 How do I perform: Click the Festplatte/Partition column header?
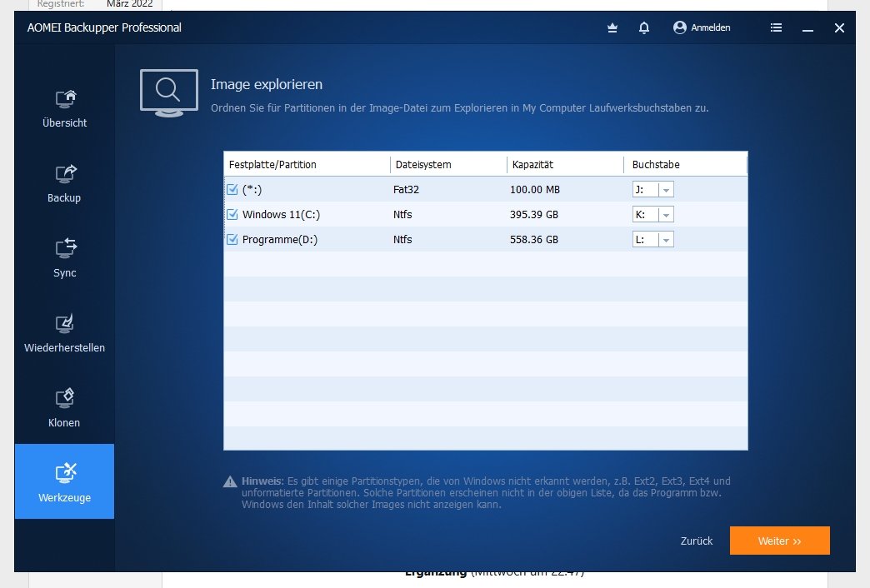307,165
